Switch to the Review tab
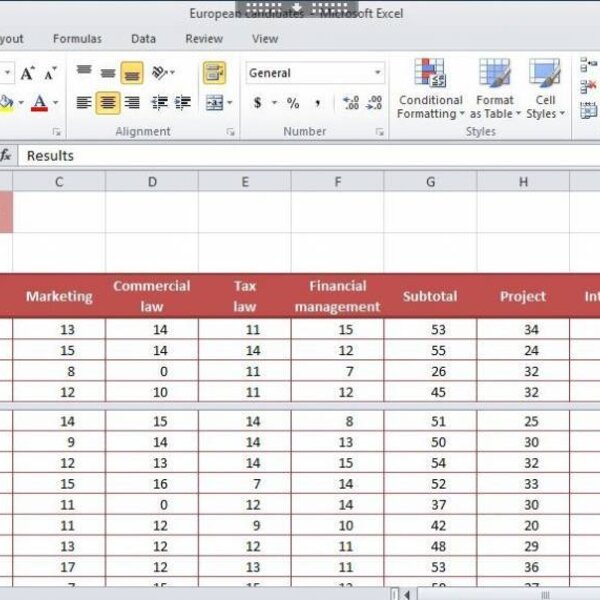This screenshot has height=600, width=600. [x=204, y=39]
